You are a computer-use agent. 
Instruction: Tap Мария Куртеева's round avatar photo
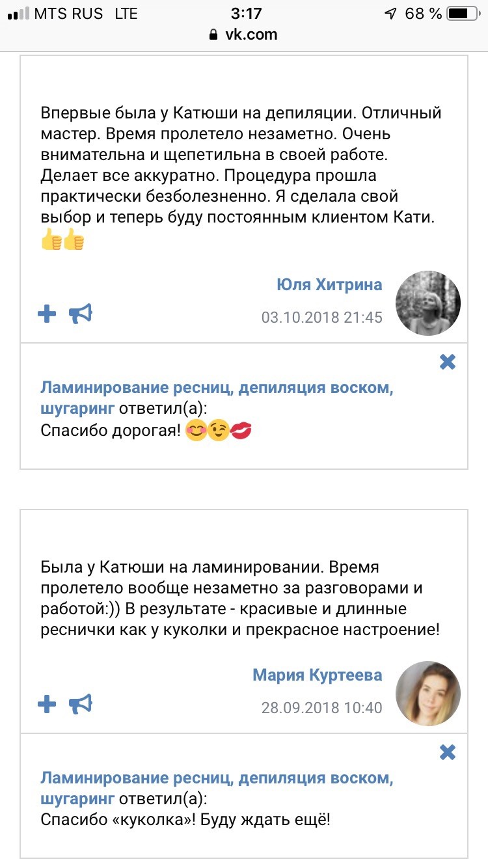pyautogui.click(x=428, y=693)
